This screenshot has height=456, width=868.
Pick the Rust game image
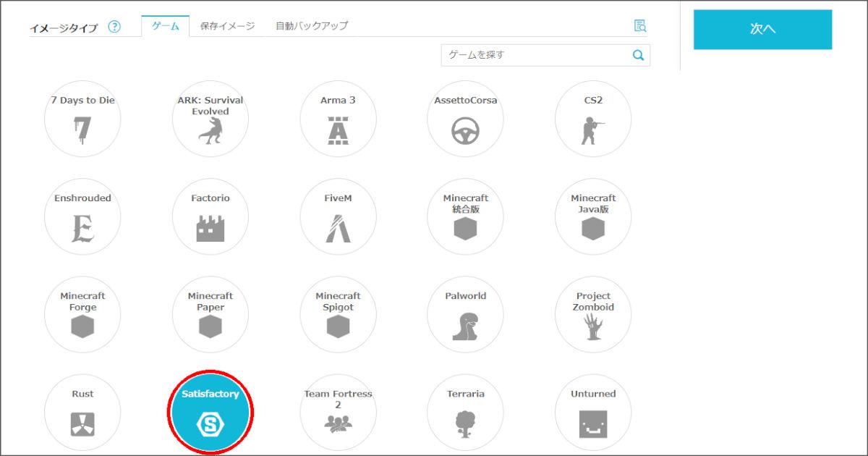click(x=82, y=413)
